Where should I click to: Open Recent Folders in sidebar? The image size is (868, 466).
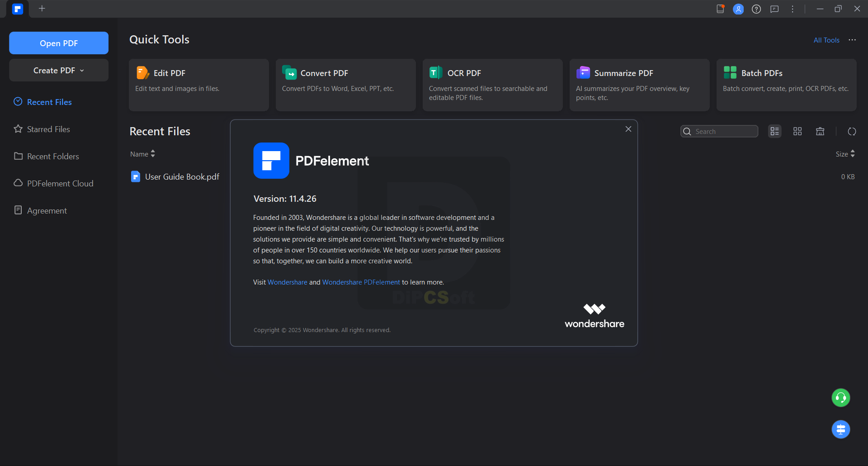[x=53, y=156]
